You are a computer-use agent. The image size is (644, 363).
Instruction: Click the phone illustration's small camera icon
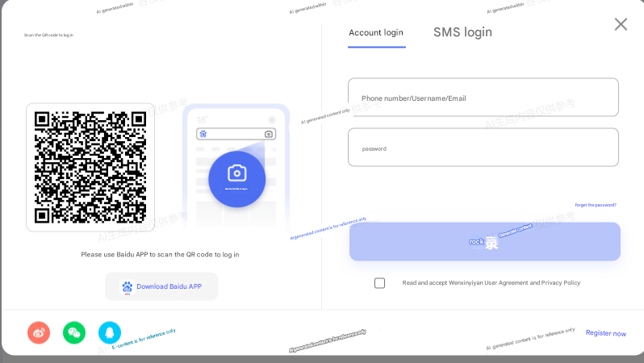(x=269, y=134)
